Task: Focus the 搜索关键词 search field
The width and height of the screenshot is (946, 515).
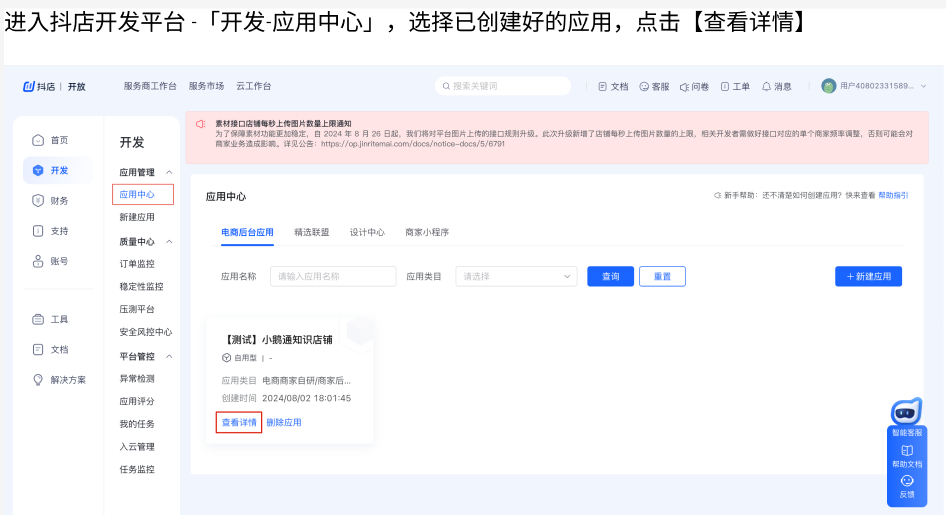Action: coord(503,86)
